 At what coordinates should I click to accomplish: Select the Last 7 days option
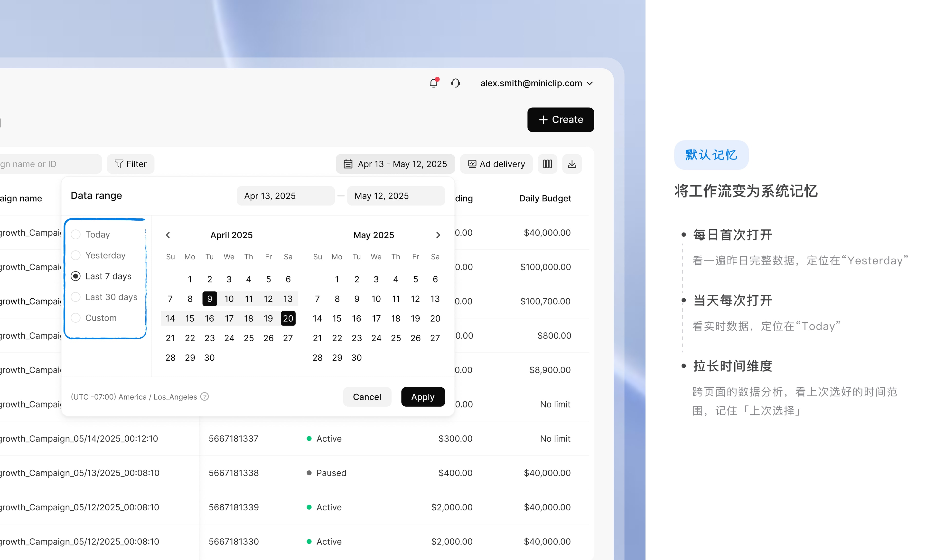[x=101, y=276]
